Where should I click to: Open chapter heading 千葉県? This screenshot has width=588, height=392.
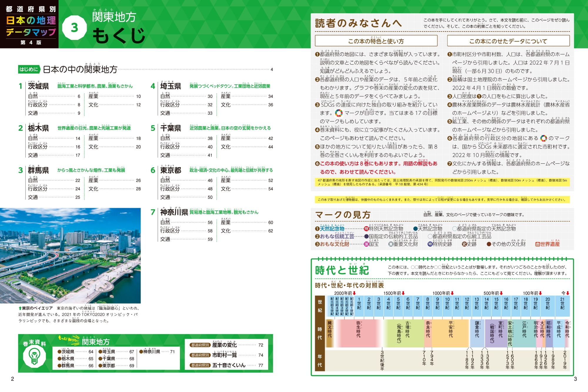point(171,128)
